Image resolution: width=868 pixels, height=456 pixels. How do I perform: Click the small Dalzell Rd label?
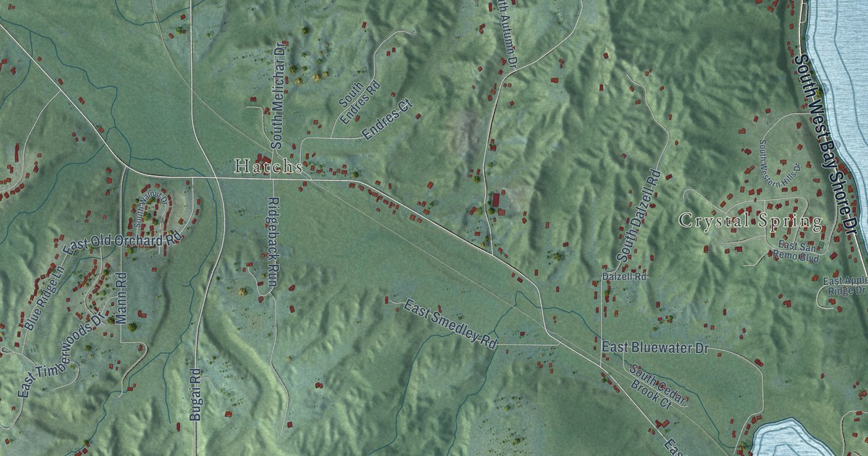[x=625, y=276]
